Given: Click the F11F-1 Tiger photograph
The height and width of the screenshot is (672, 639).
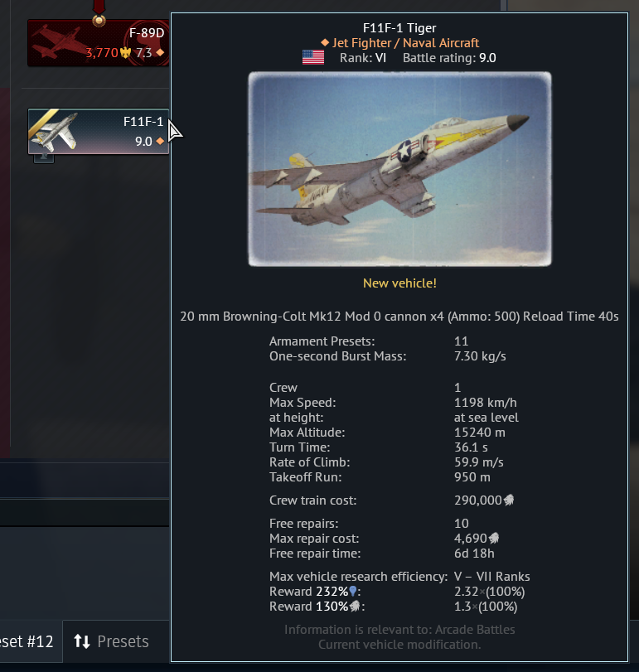Looking at the screenshot, I should coord(399,169).
